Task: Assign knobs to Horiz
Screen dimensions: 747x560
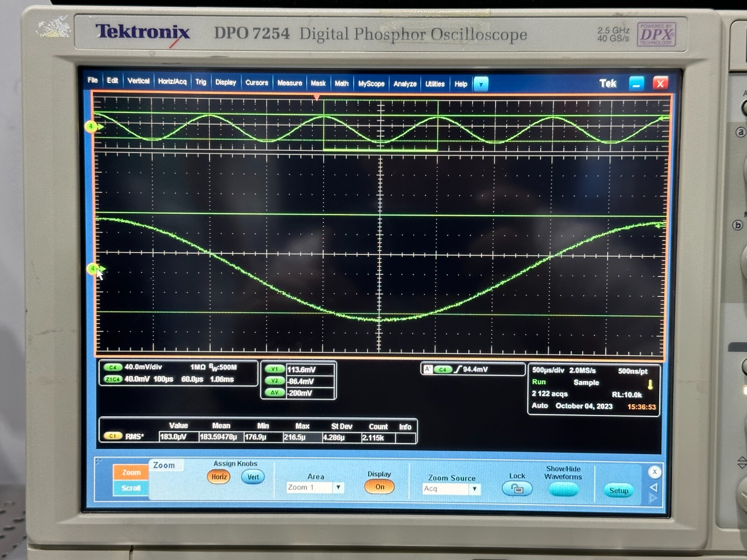Action: coord(219,476)
